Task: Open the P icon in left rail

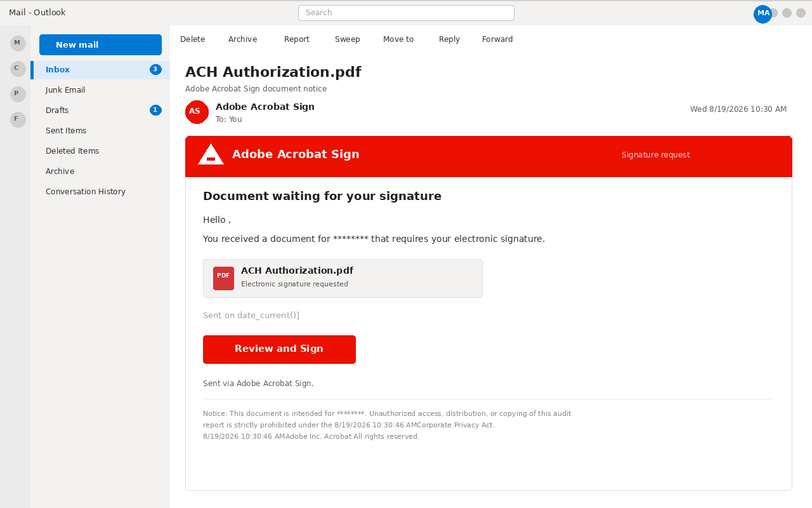Action: 18,94
